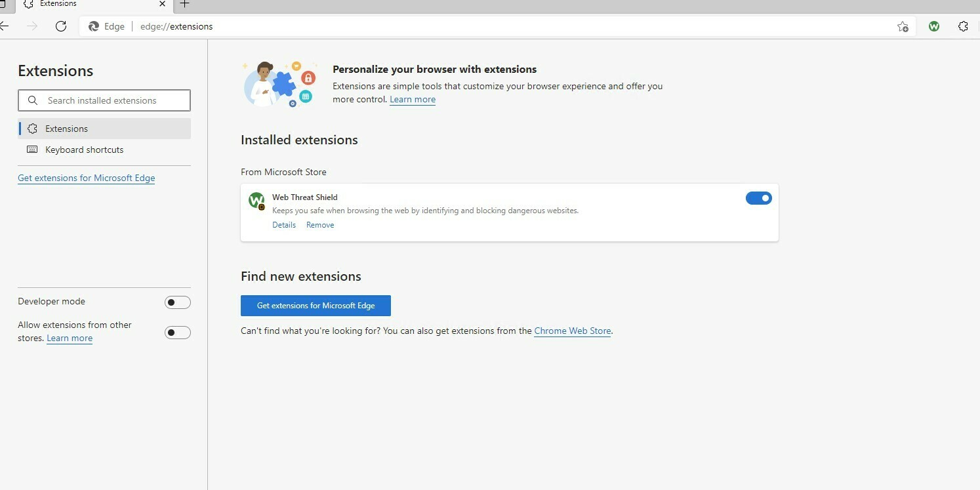Click the refresh page icon

(x=61, y=26)
